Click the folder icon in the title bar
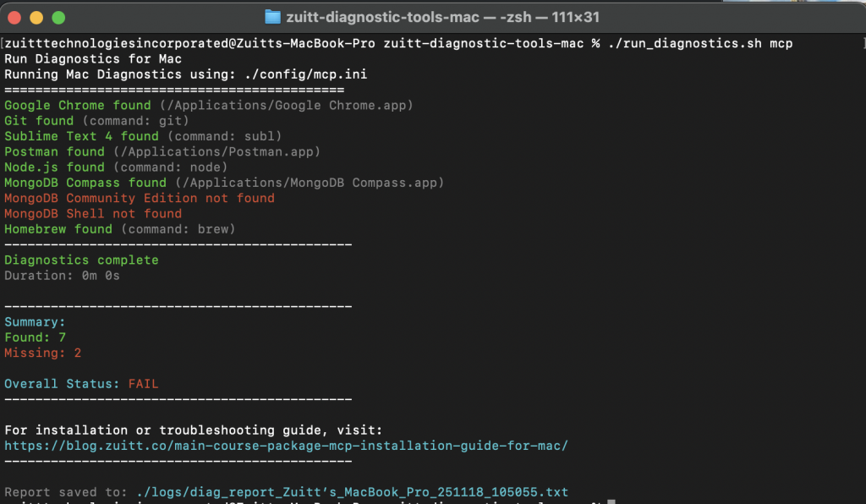Screen dimensions: 866x504 [272, 16]
